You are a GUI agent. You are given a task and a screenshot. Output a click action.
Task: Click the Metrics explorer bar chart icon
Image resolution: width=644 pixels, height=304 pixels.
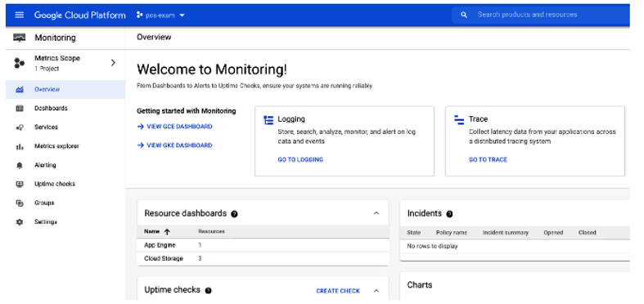[20, 146]
